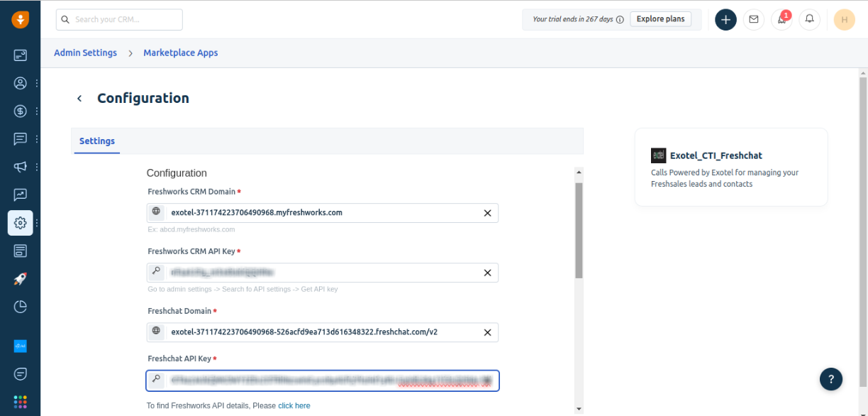Click into the Freshworks CRM Domain input

coord(322,213)
